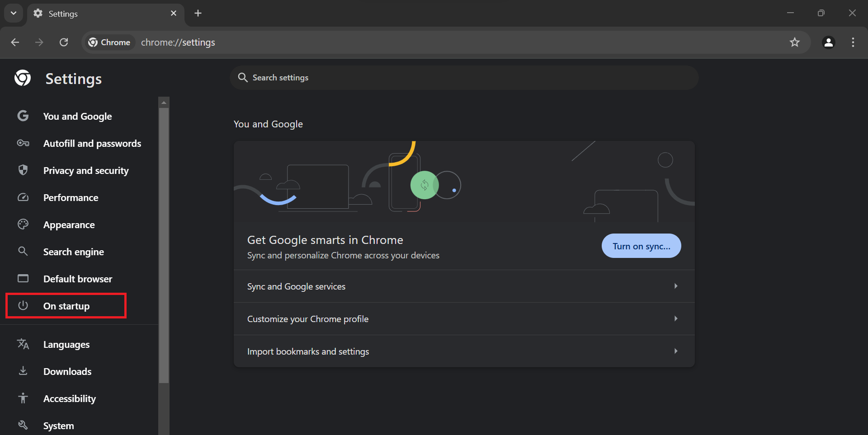868x435 pixels.
Task: Open the Languages section
Action: click(66, 345)
